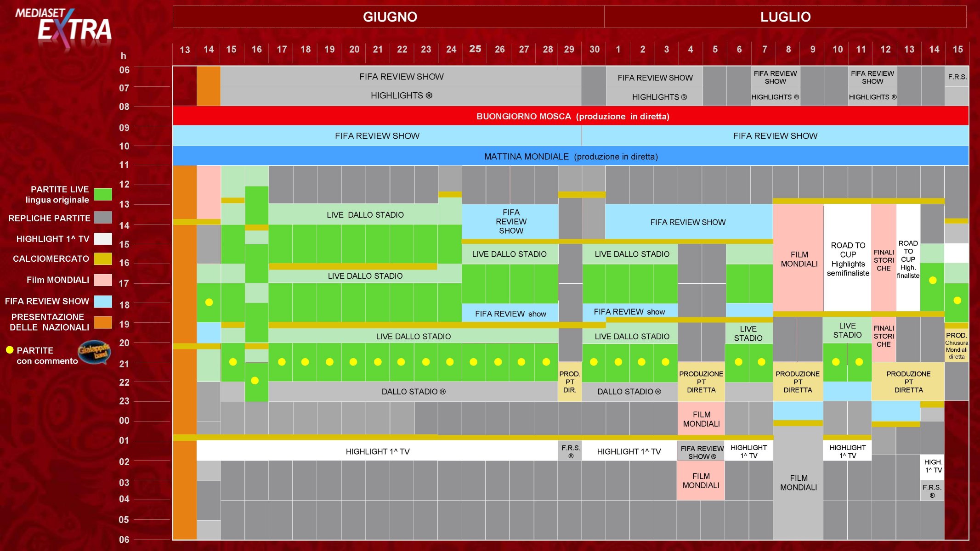Open the ROAD TO CUP High. finaliste block
980x551 pixels.
tap(908, 258)
